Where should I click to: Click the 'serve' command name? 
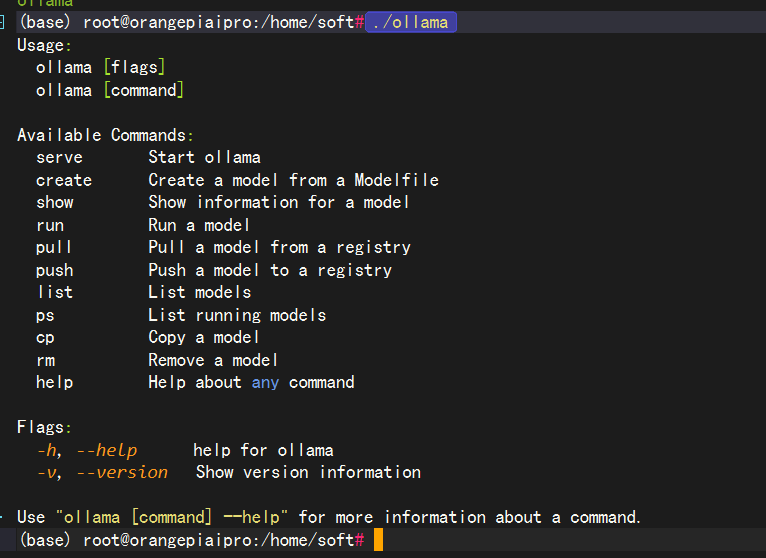tap(59, 158)
